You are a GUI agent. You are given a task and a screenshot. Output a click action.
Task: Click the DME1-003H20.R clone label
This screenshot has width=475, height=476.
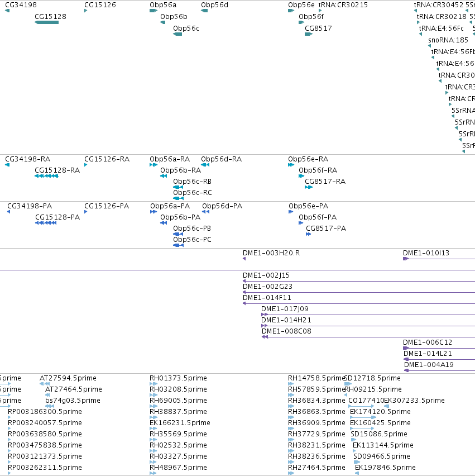point(271,253)
